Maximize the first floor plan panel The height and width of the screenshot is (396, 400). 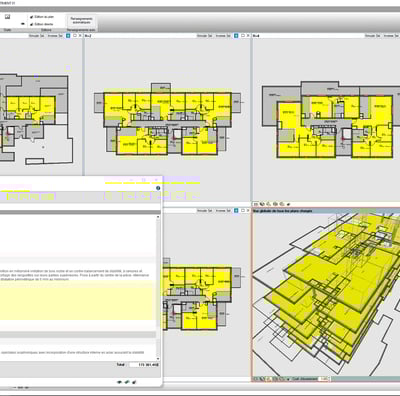click(x=75, y=35)
